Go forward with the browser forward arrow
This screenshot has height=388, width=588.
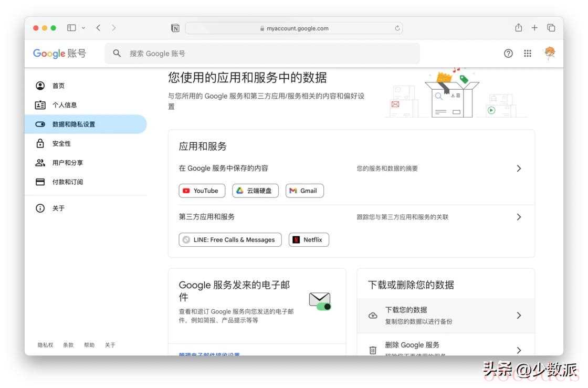(113, 28)
